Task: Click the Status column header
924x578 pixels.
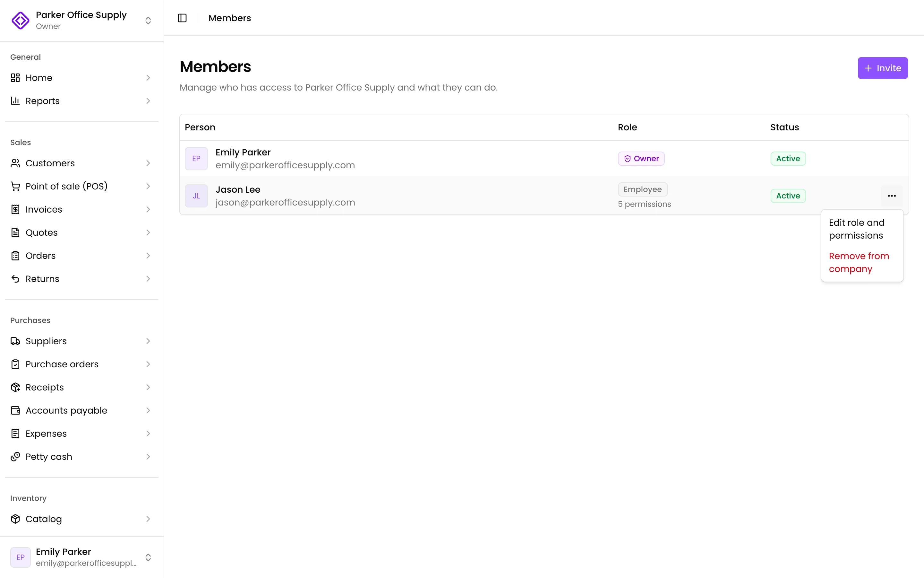Action: (784, 127)
